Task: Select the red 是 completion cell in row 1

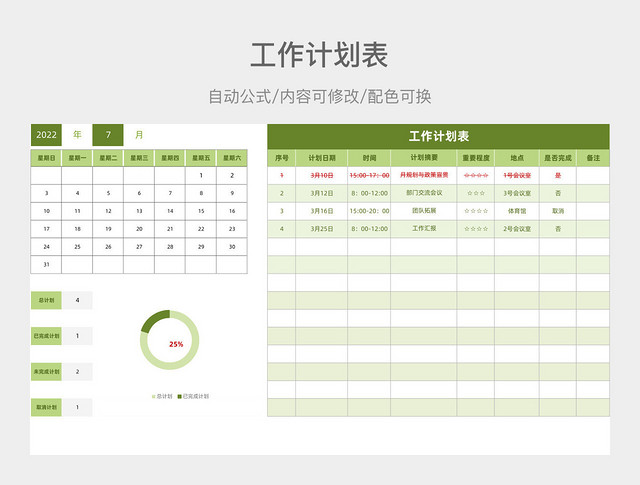Action: (x=558, y=176)
